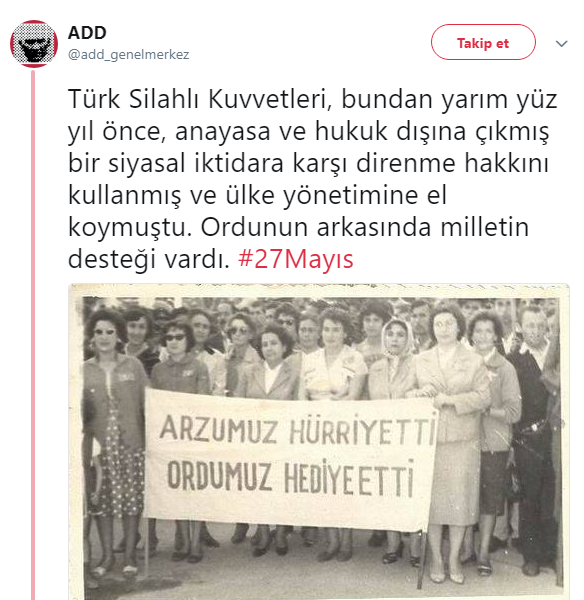The image size is (584, 600).
Task: Click the tweet line starting 'bir siyasal iktidara'
Action: pos(308,163)
